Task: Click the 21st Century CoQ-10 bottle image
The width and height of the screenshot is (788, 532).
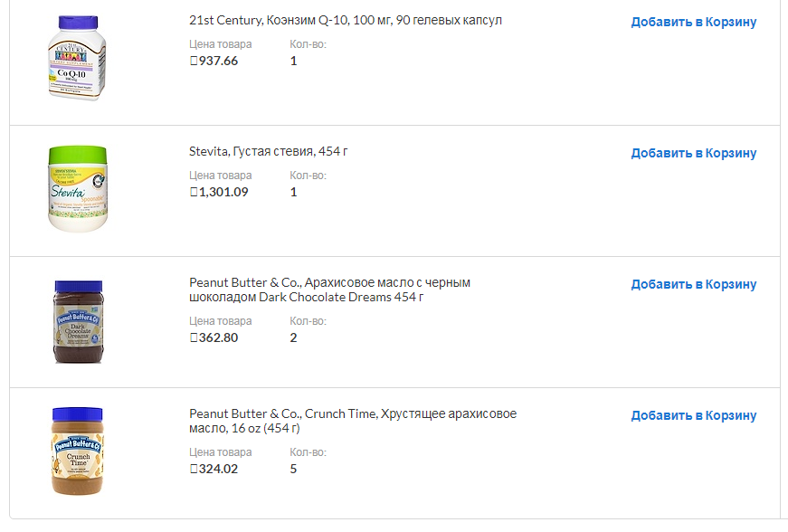Action: 77,58
